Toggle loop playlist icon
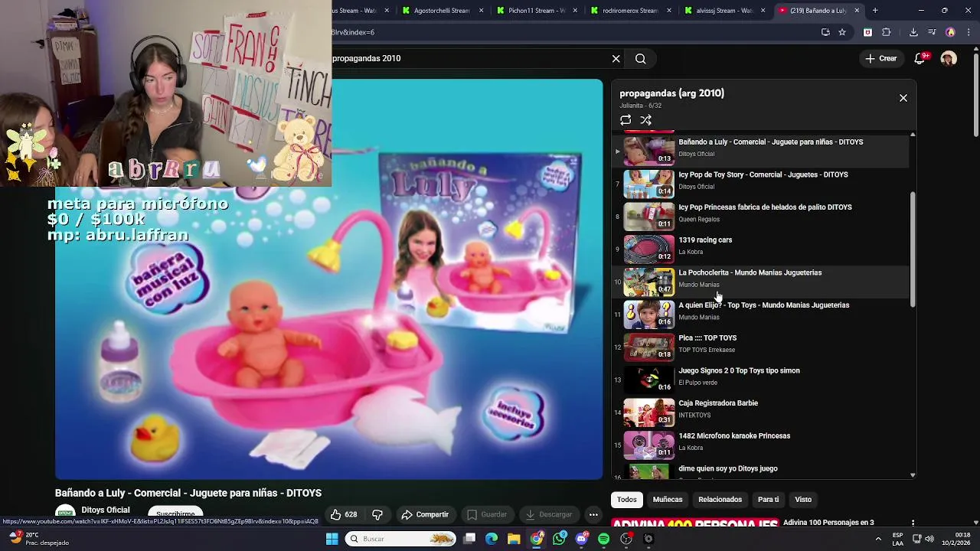 pos(626,120)
